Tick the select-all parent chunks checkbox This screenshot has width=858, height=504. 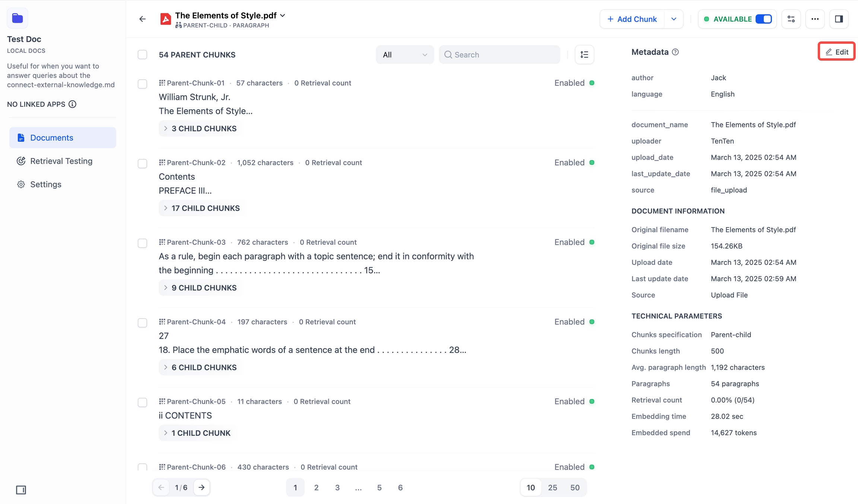tap(142, 55)
